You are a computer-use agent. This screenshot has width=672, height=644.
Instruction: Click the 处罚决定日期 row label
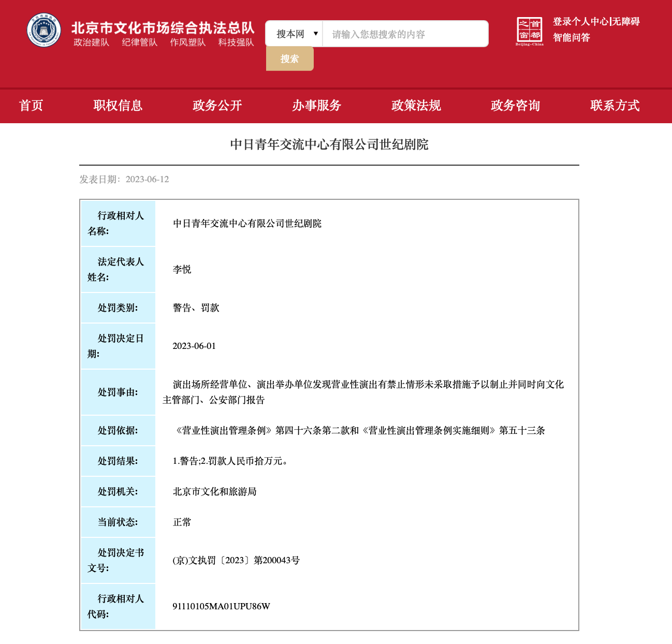click(x=118, y=346)
